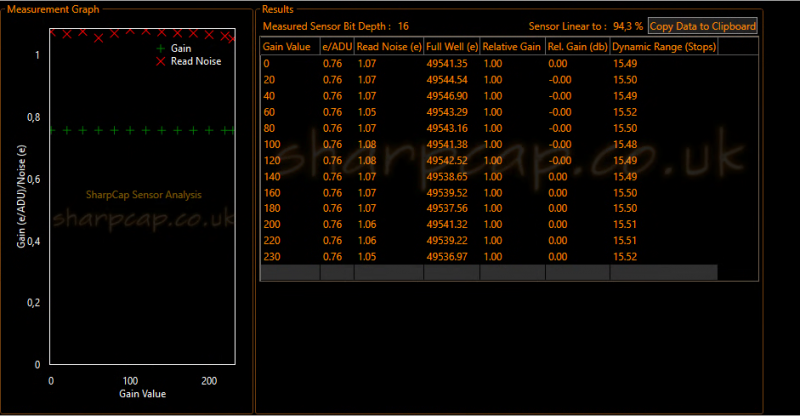Click Measured Sensor Bit Depth label
Image resolution: width=800 pixels, height=416 pixels.
327,26
